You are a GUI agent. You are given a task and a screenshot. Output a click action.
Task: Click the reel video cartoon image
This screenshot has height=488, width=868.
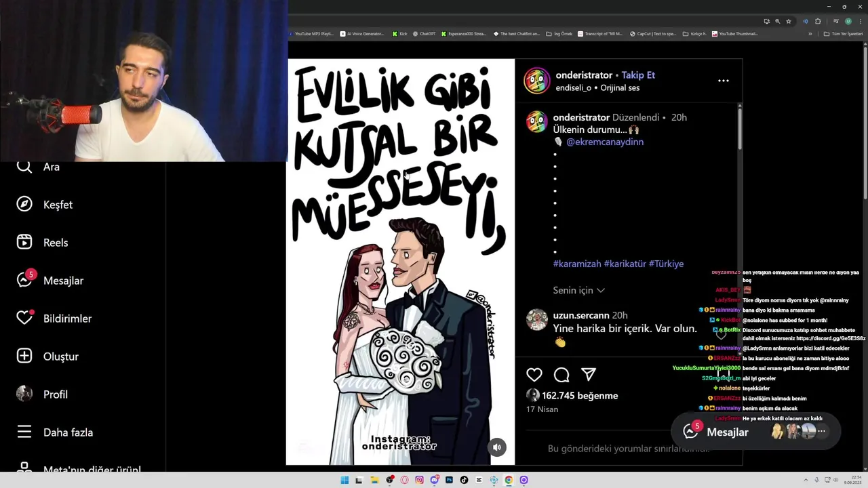click(x=400, y=262)
